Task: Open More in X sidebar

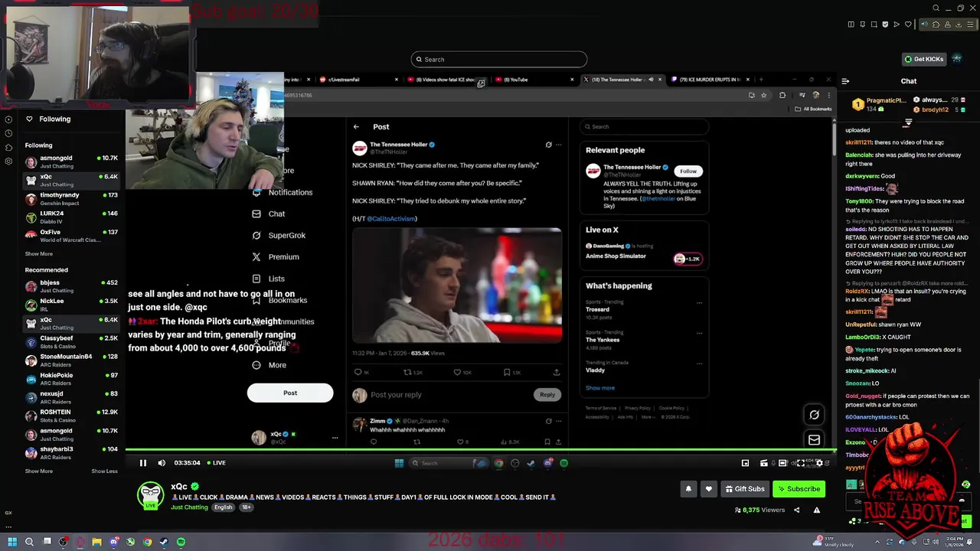Action: coord(269,365)
